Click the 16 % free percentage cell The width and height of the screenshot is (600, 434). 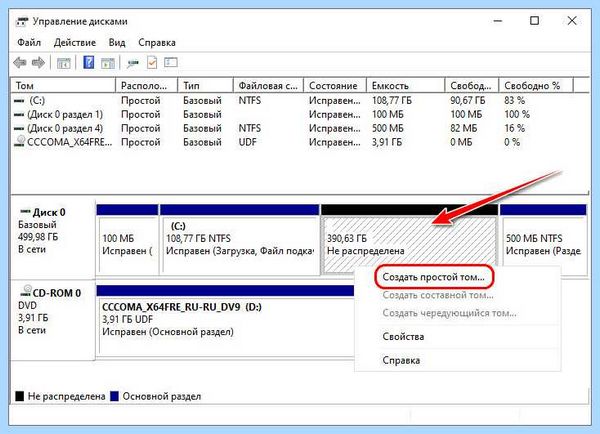(x=515, y=128)
